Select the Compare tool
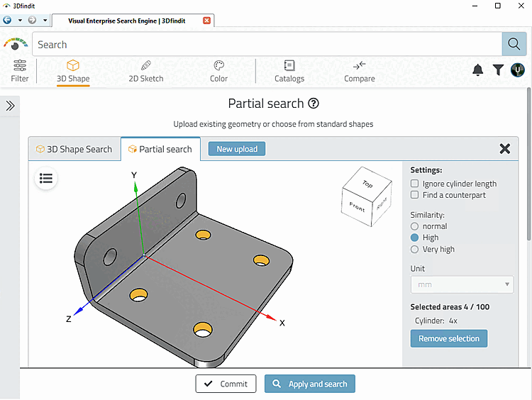This screenshot has width=532, height=400. point(360,70)
